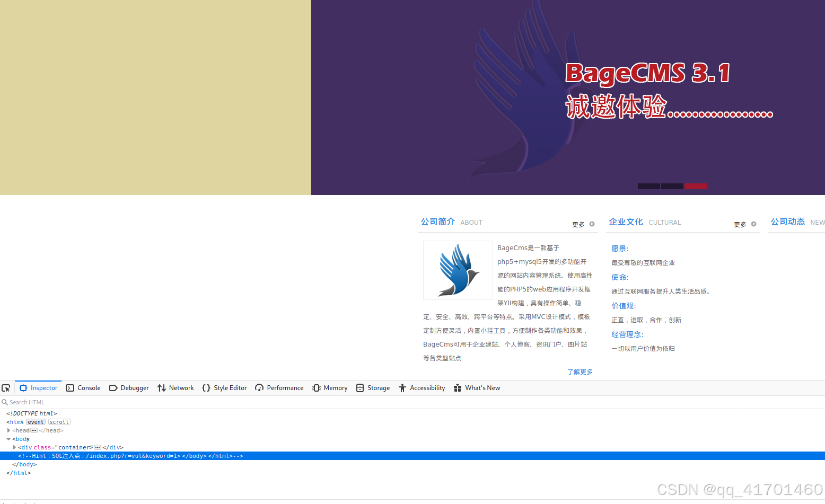Click the scroll badge on html node
Image resolution: width=825 pixels, height=504 pixels.
tap(59, 422)
